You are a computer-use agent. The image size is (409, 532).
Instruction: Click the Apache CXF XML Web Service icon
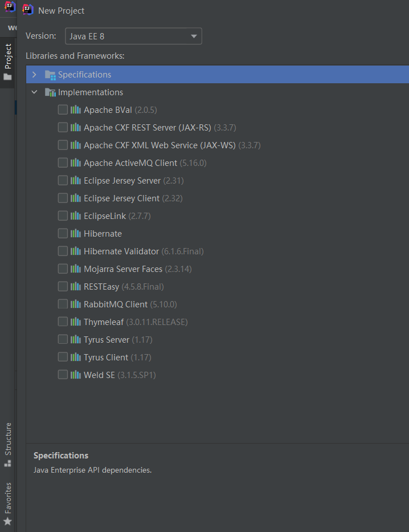[x=76, y=145]
